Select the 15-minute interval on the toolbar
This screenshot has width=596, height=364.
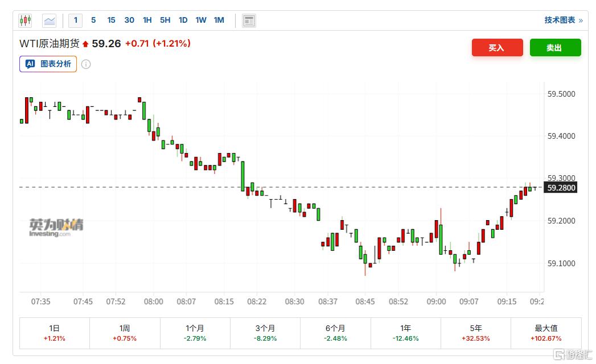pos(110,20)
